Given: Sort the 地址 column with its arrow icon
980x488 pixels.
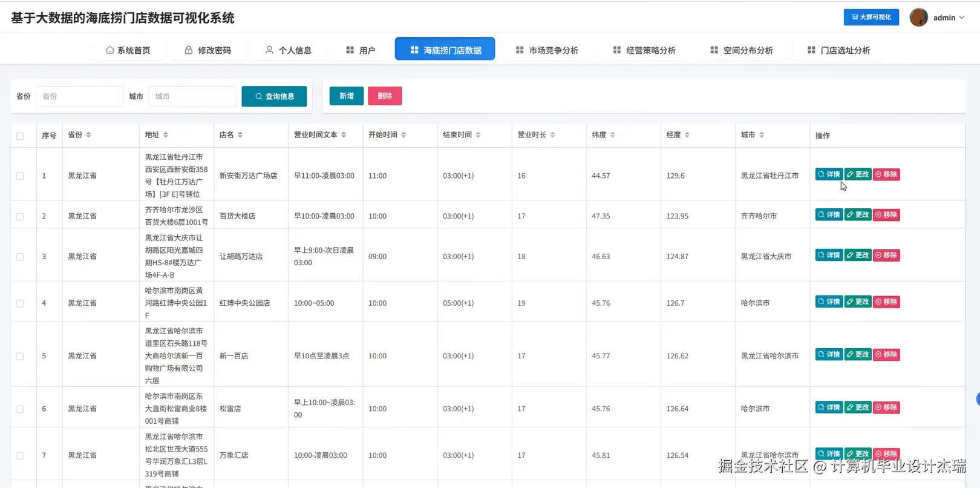Looking at the screenshot, I should click(166, 135).
